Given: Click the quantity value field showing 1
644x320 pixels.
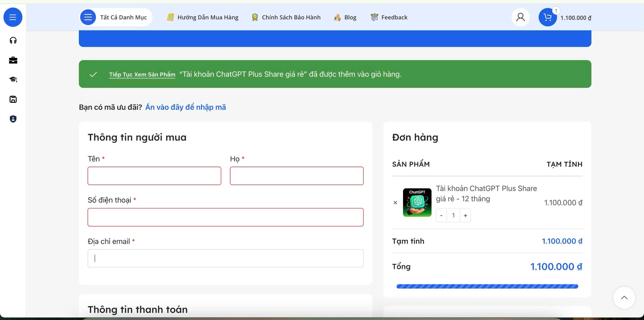Looking at the screenshot, I should click(x=453, y=216).
